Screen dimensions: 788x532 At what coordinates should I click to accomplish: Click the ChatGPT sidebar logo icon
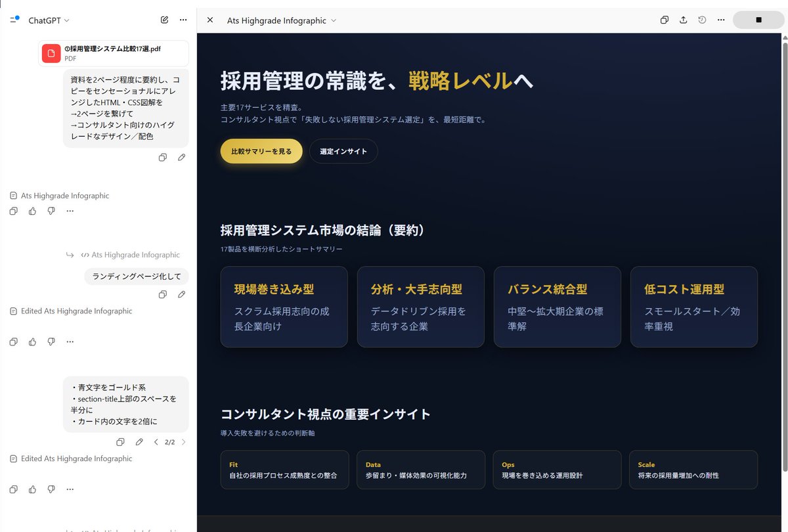(14, 19)
